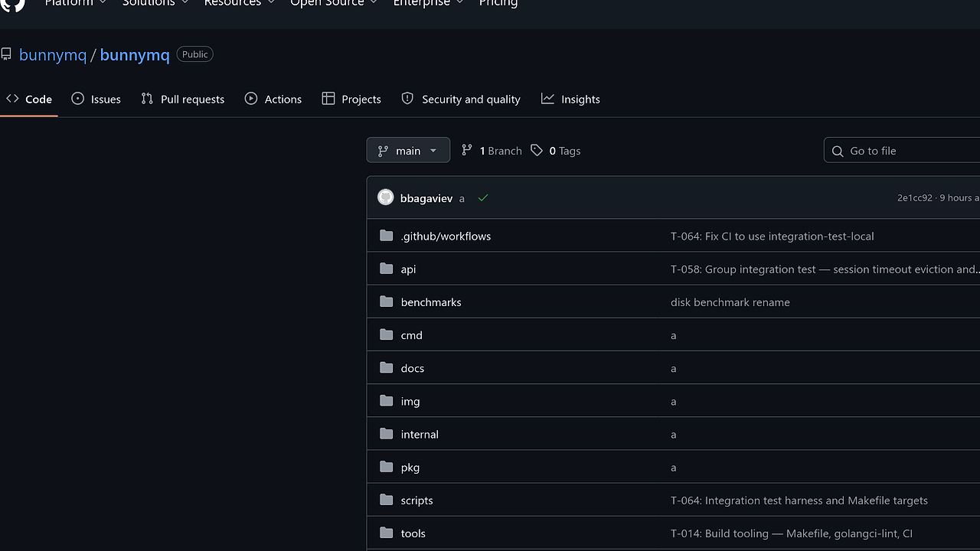This screenshot has height=551, width=980.
Task: Focus the Go to file search field
Action: click(903, 151)
